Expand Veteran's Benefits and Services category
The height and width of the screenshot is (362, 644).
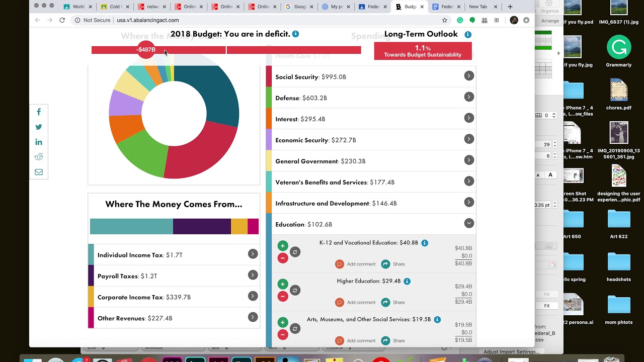click(x=469, y=181)
